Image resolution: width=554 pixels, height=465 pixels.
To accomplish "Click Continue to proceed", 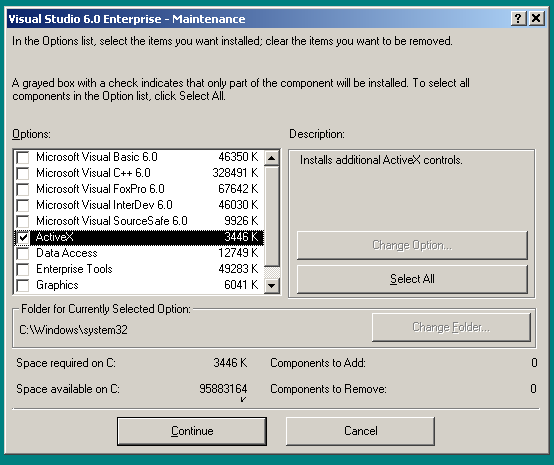I will point(192,431).
